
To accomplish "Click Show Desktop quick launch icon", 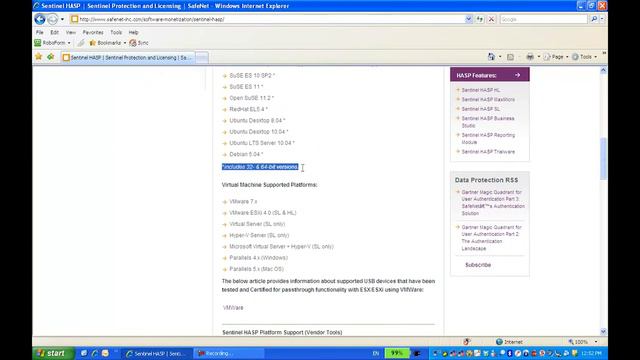I will pos(84,353).
